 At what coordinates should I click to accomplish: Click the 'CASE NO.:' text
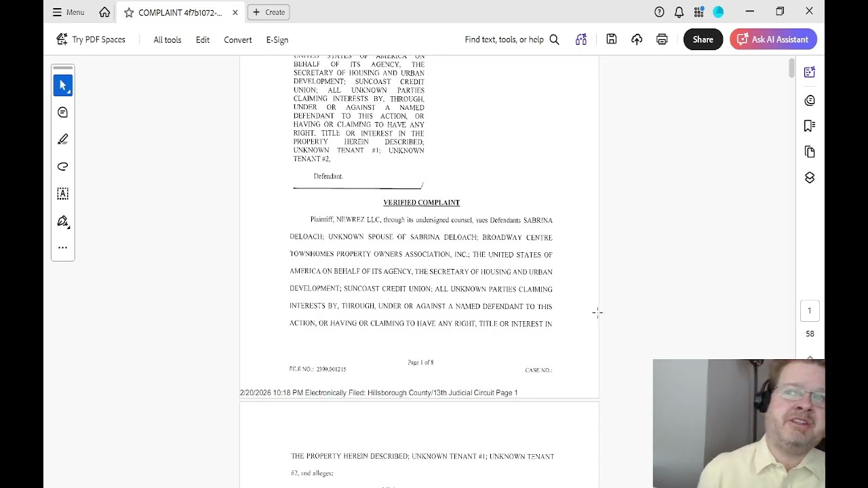pos(538,370)
